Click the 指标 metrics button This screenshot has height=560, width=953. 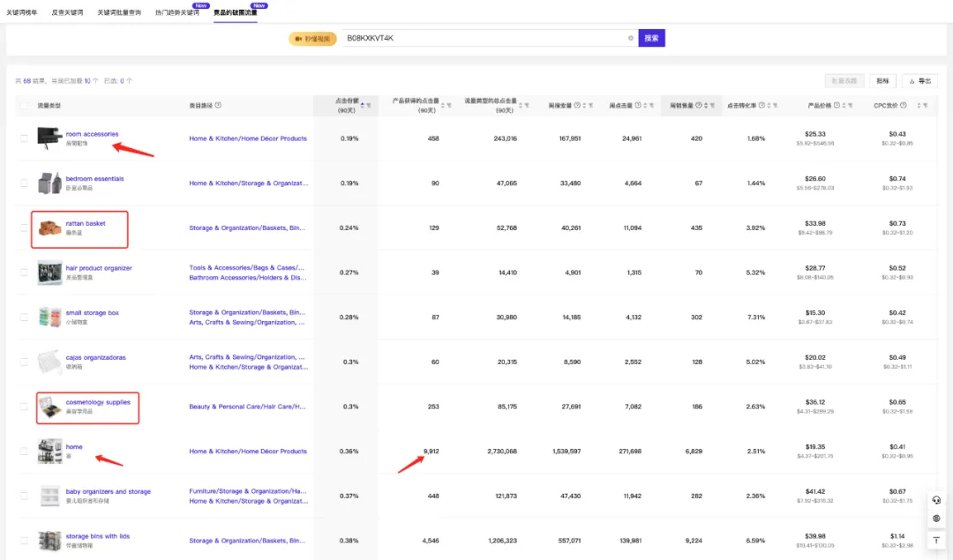coord(882,81)
